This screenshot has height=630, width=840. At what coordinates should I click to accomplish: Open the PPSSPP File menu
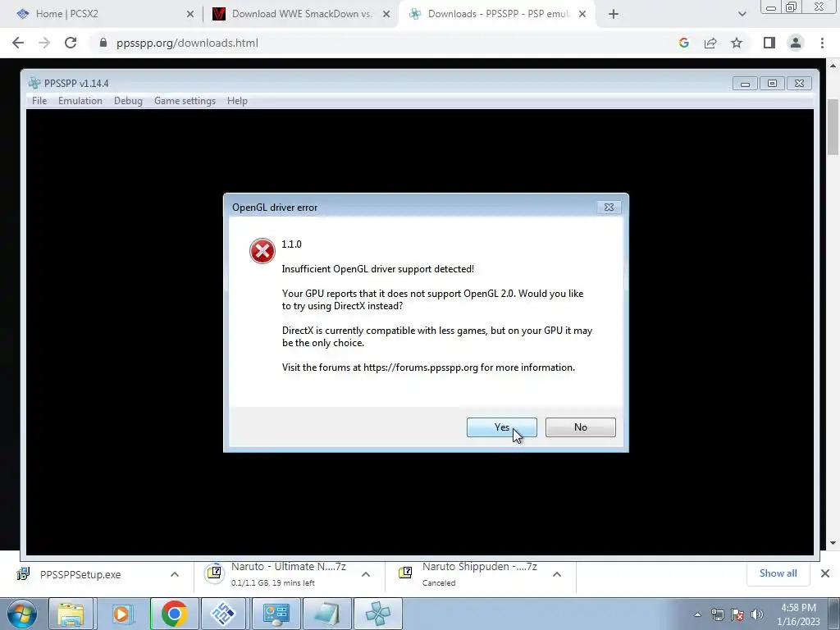click(x=39, y=101)
